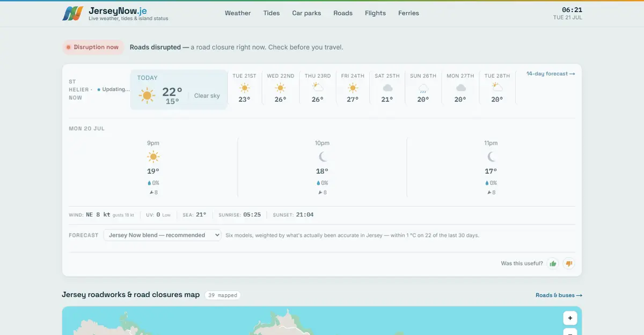Open the Tides page
The height and width of the screenshot is (335, 644).
click(272, 13)
